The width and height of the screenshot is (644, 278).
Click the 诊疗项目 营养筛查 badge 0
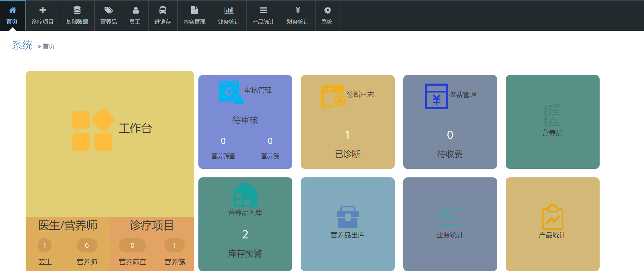point(132,245)
